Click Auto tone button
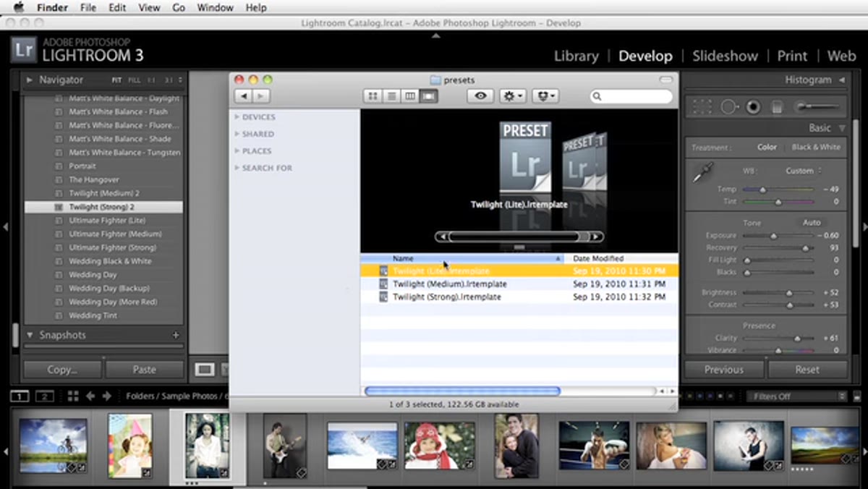The width and height of the screenshot is (868, 489). click(x=812, y=223)
